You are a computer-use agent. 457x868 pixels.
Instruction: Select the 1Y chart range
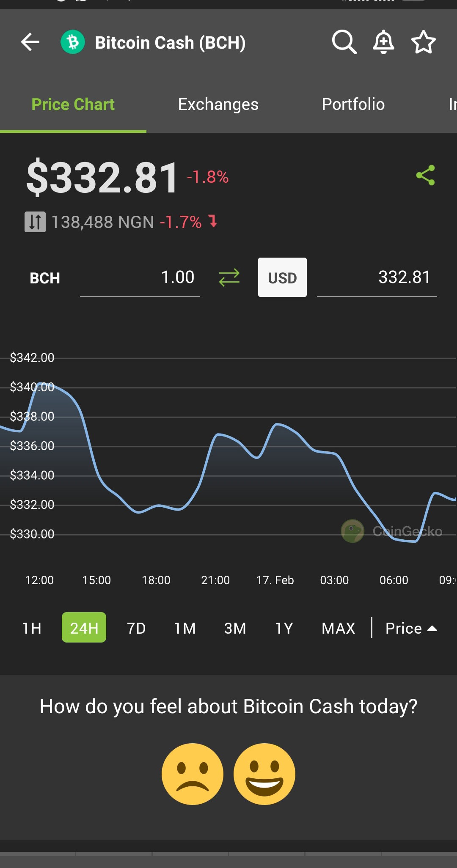click(x=284, y=628)
